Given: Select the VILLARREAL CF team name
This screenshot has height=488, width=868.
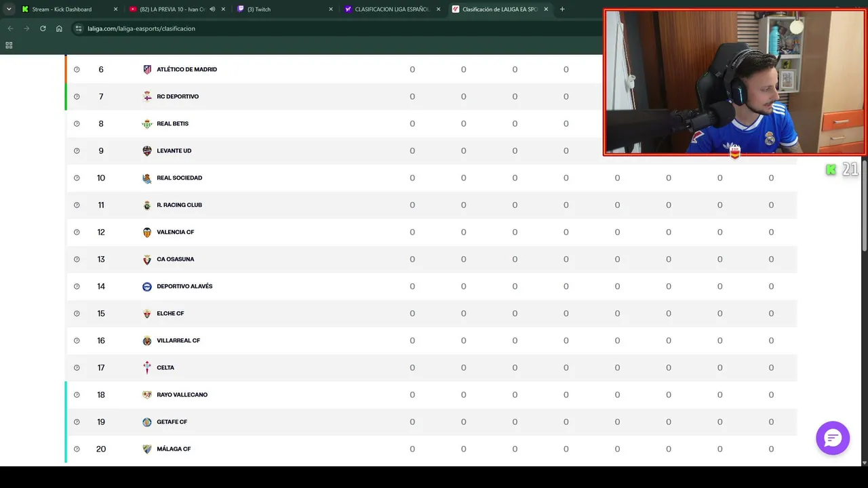Looking at the screenshot, I should (178, 340).
